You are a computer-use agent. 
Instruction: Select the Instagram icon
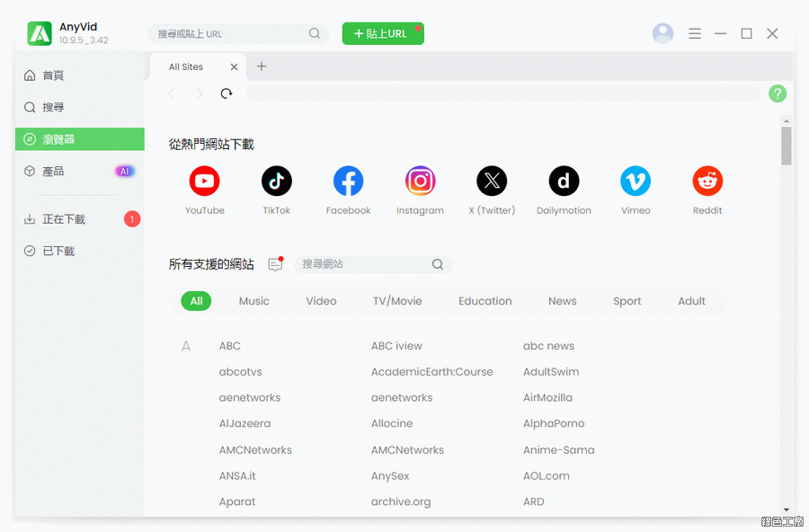pos(420,182)
